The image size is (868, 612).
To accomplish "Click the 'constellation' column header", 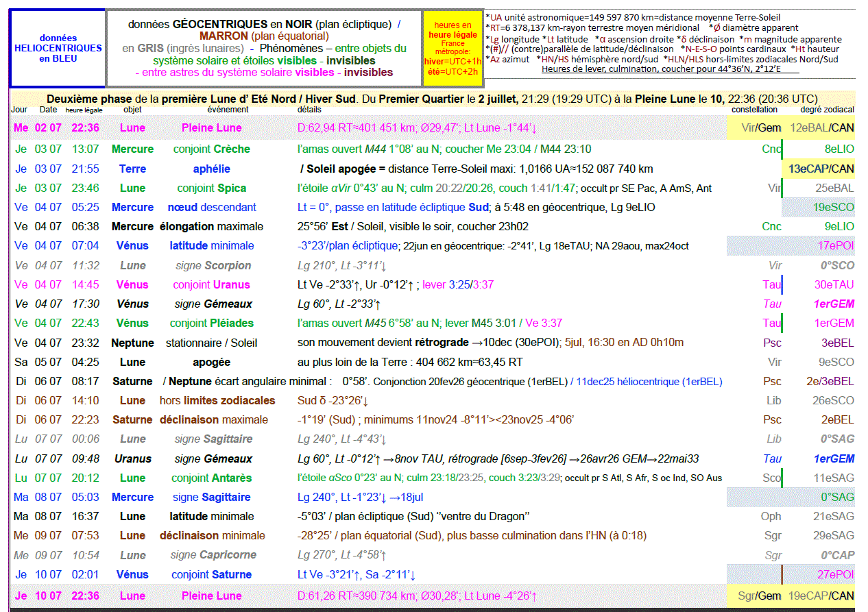I will tap(754, 110).
